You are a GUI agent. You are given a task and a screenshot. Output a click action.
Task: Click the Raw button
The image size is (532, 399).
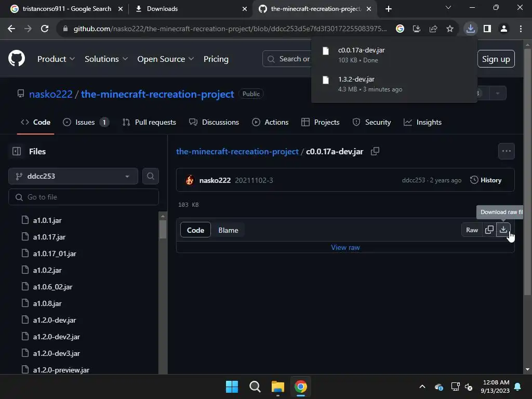472,230
